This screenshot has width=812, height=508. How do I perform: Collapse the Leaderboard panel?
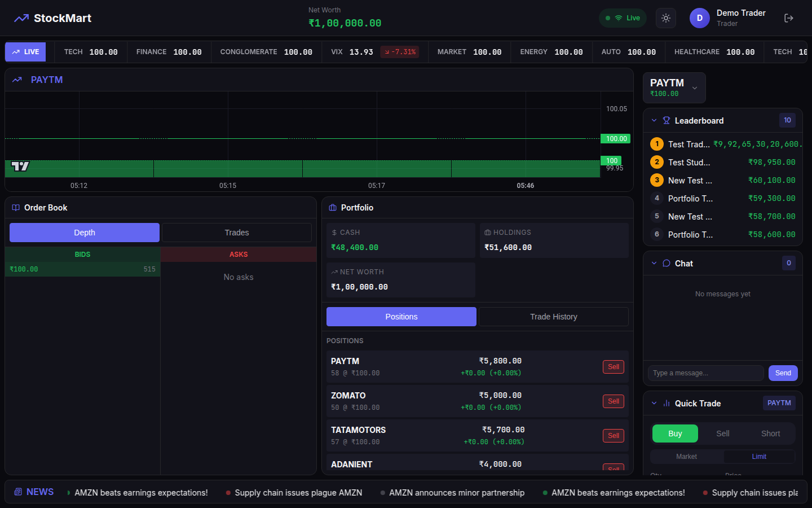point(654,120)
